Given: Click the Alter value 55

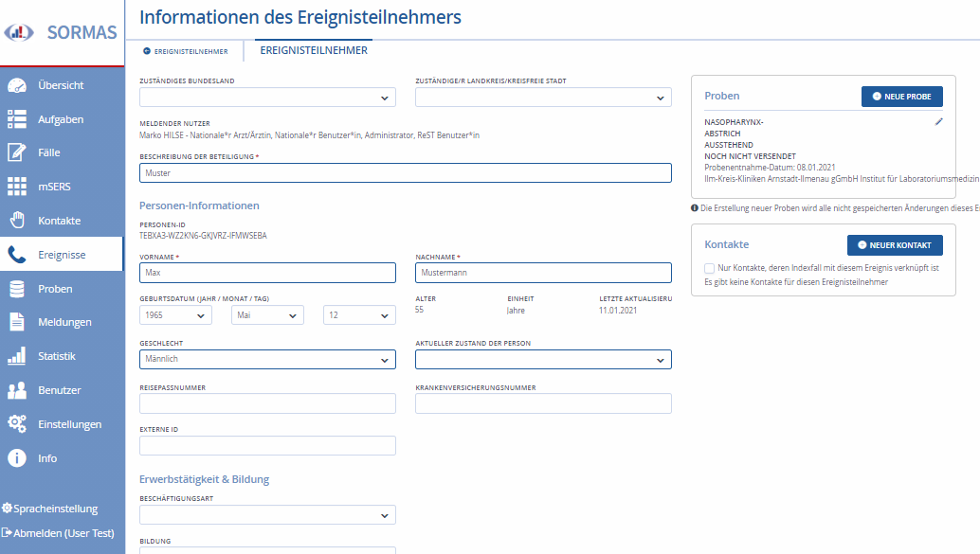Looking at the screenshot, I should [419, 310].
